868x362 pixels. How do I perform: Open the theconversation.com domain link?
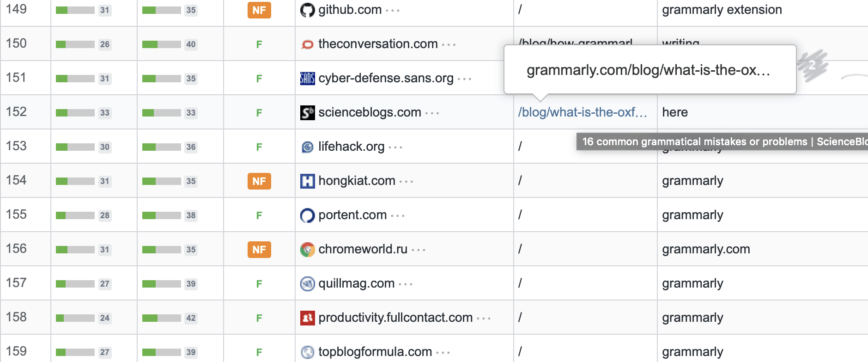(x=378, y=44)
